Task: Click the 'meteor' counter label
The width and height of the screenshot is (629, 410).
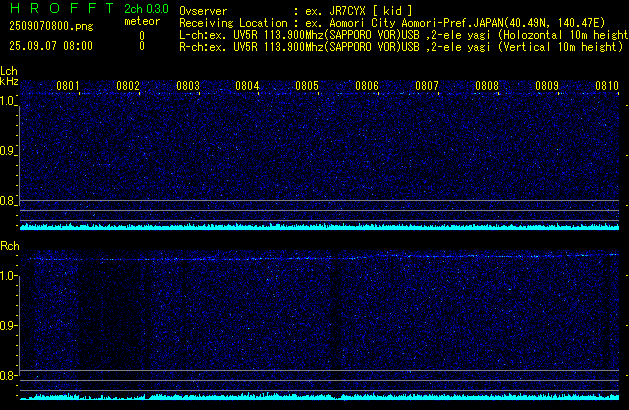Action: [x=142, y=21]
